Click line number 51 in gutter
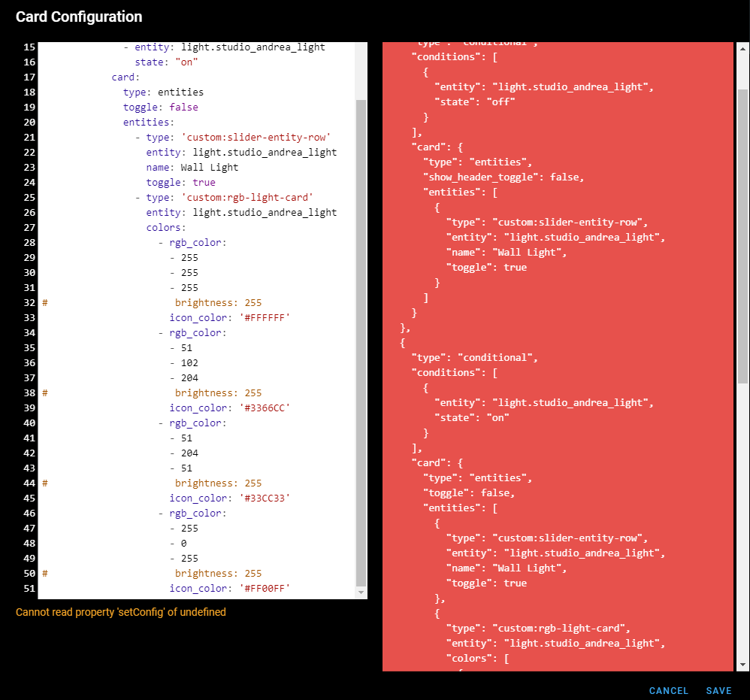The height and width of the screenshot is (700, 750). pyautogui.click(x=29, y=589)
